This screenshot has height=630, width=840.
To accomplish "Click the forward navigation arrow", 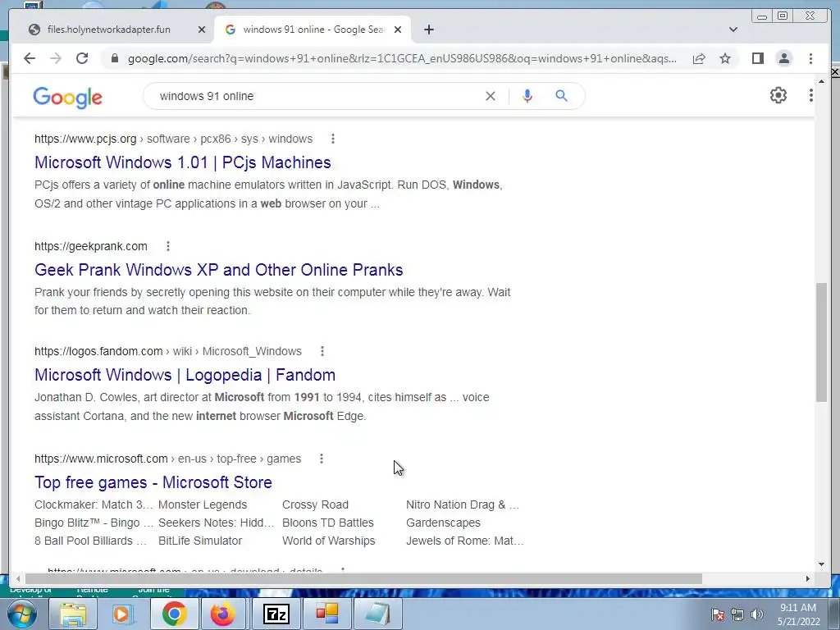I will (x=56, y=58).
